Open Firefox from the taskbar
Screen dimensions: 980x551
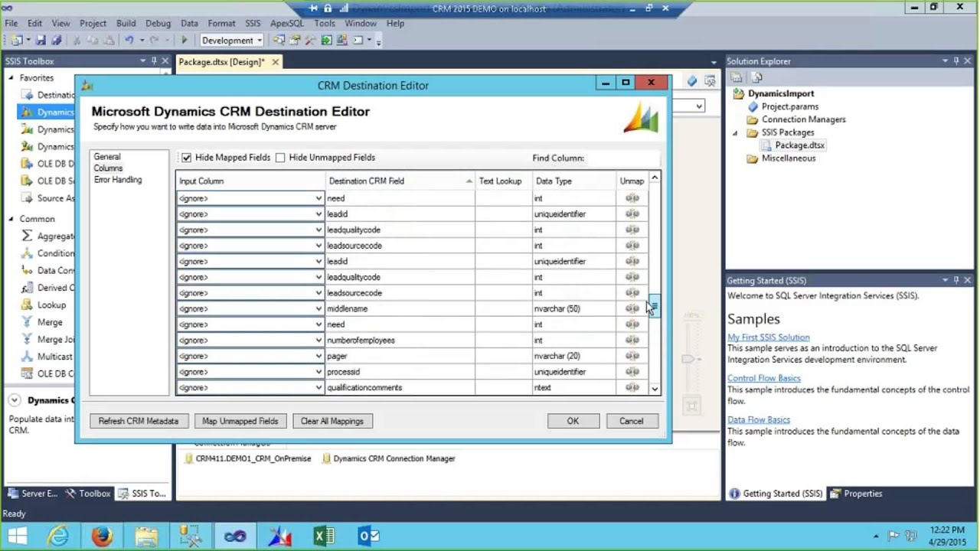[102, 536]
